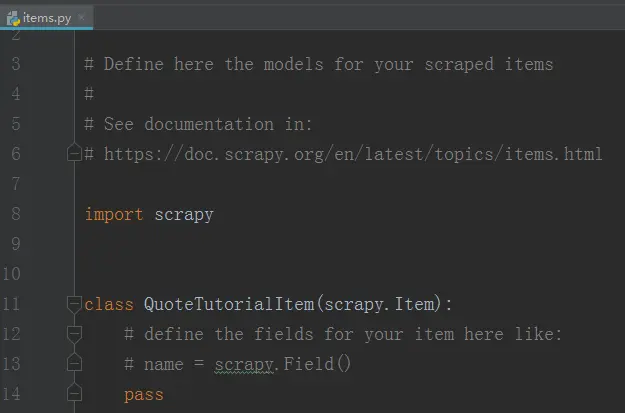This screenshot has height=413, width=625.
Task: Click line number 9 in gutter
Action: [16, 244]
